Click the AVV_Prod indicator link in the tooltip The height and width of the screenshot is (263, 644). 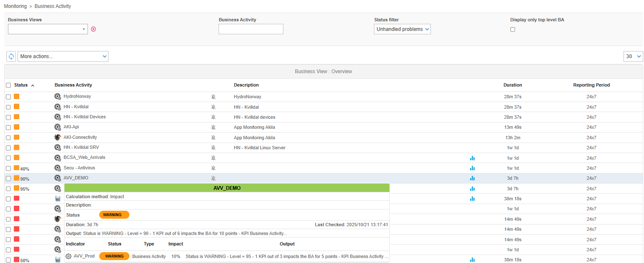(x=84, y=256)
